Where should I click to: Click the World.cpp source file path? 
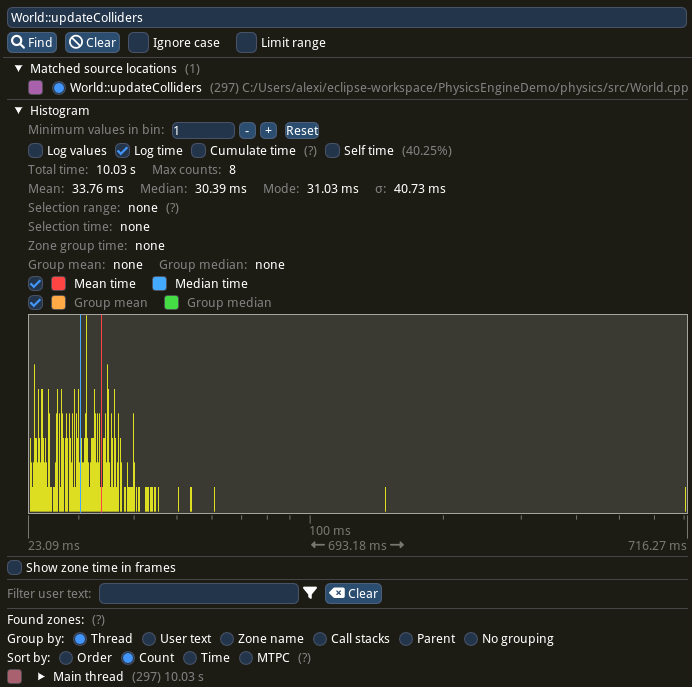(465, 88)
